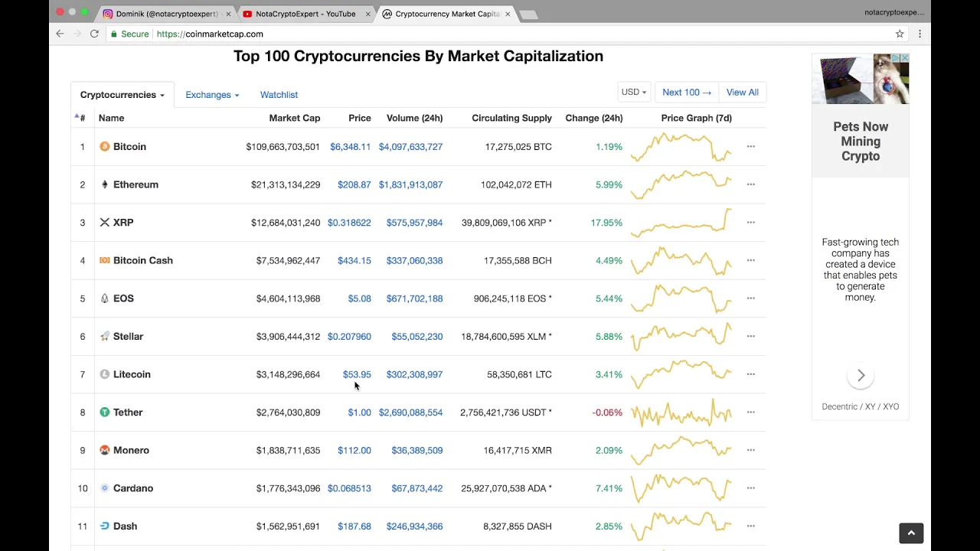Viewport: 980px width, 551px height.
Task: Click the Bitcoin Cash logo icon
Action: pyautogui.click(x=105, y=260)
